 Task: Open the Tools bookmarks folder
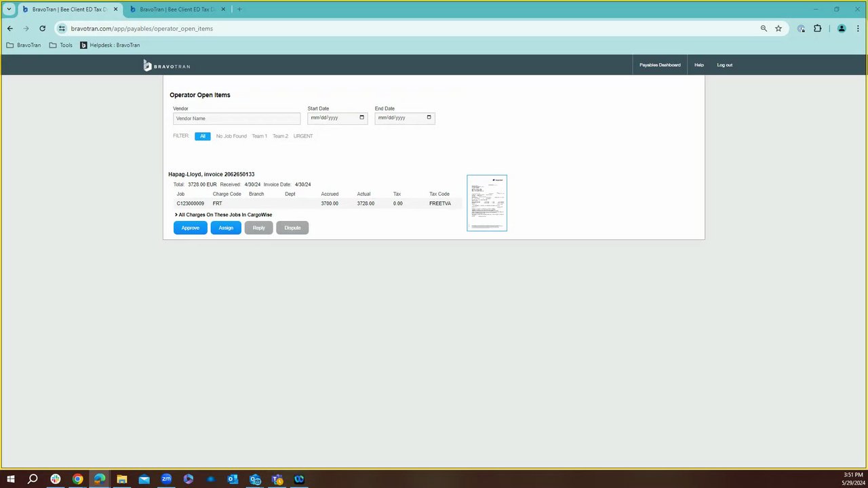pyautogui.click(x=61, y=45)
